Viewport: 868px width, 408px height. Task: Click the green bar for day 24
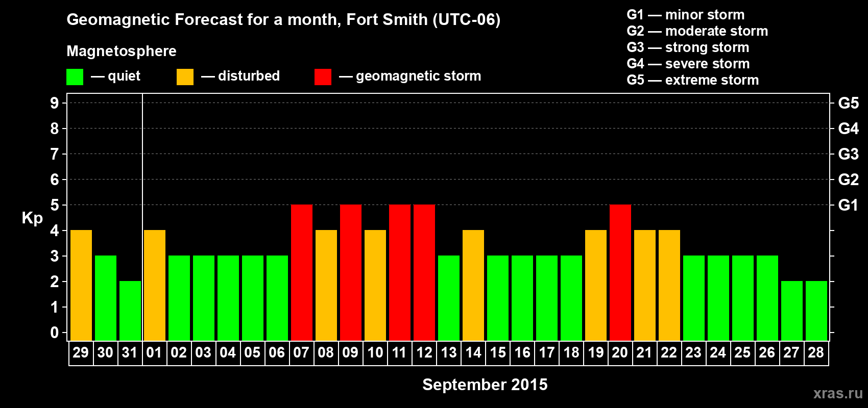click(x=718, y=298)
